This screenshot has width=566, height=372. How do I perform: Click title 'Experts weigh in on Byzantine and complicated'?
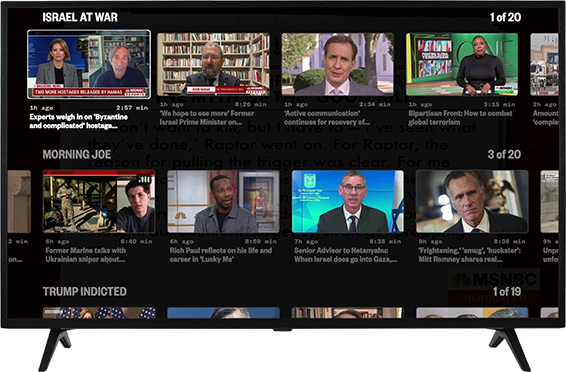point(78,121)
